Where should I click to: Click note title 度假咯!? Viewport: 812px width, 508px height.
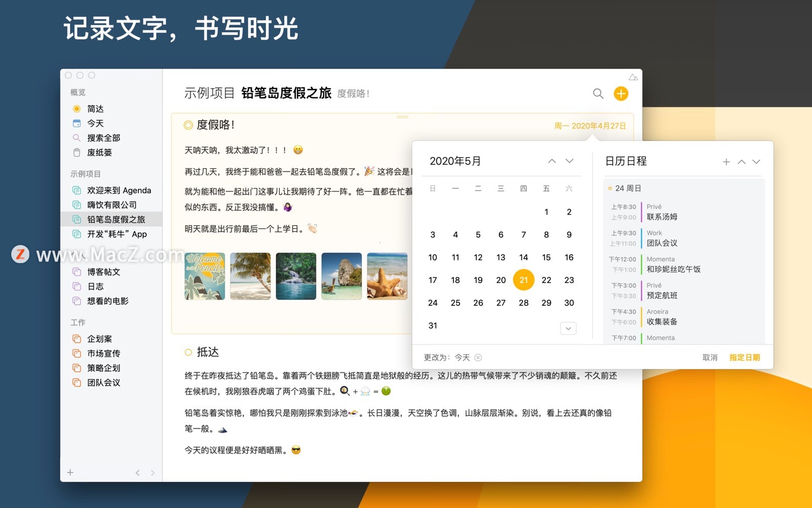[x=216, y=125]
